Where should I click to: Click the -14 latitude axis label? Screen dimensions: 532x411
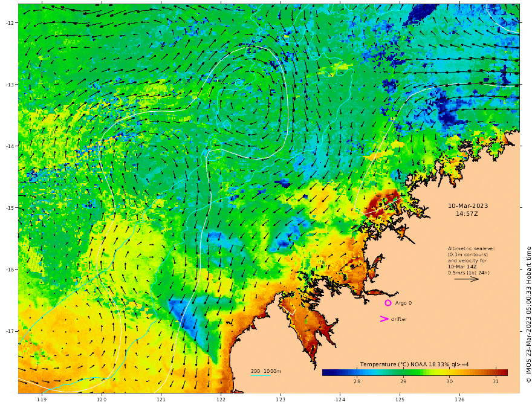click(x=10, y=146)
